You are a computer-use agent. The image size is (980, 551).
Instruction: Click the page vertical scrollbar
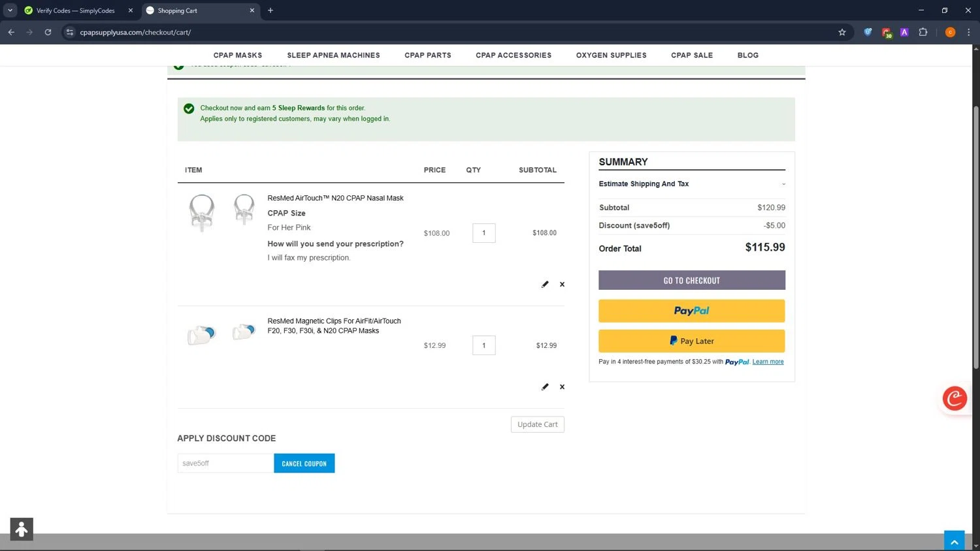pos(976,238)
